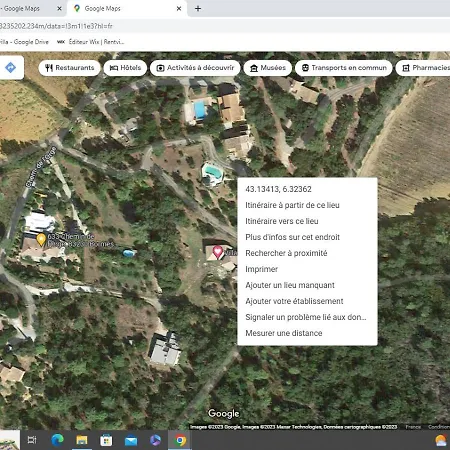Open Microsoft Edge from taskbar

coord(57,440)
